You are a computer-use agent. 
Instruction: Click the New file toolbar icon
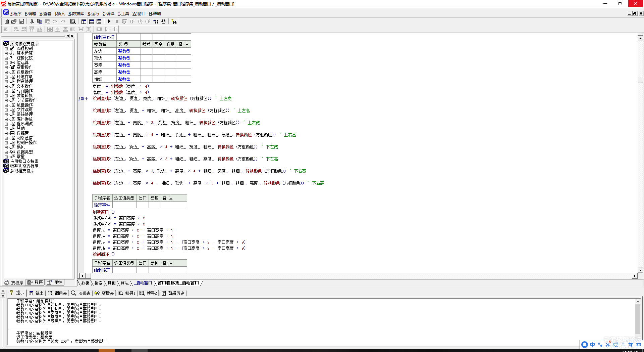coord(7,21)
